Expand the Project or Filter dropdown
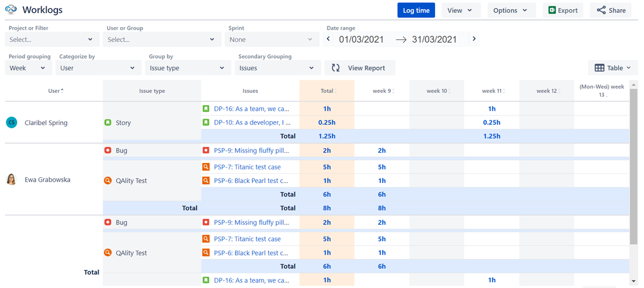 tap(52, 39)
